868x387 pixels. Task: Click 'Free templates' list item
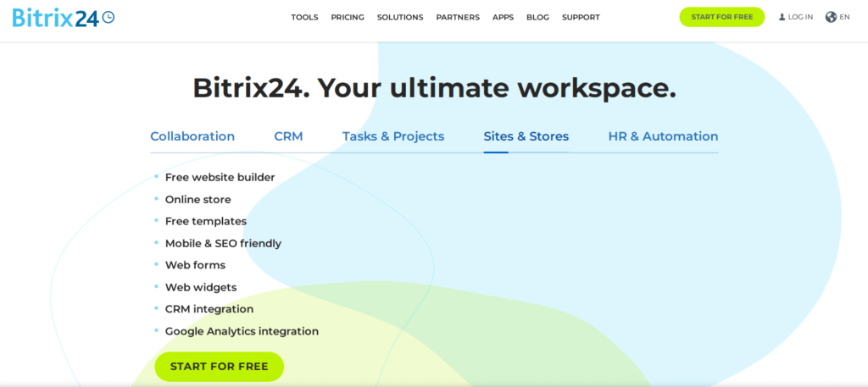pos(206,221)
